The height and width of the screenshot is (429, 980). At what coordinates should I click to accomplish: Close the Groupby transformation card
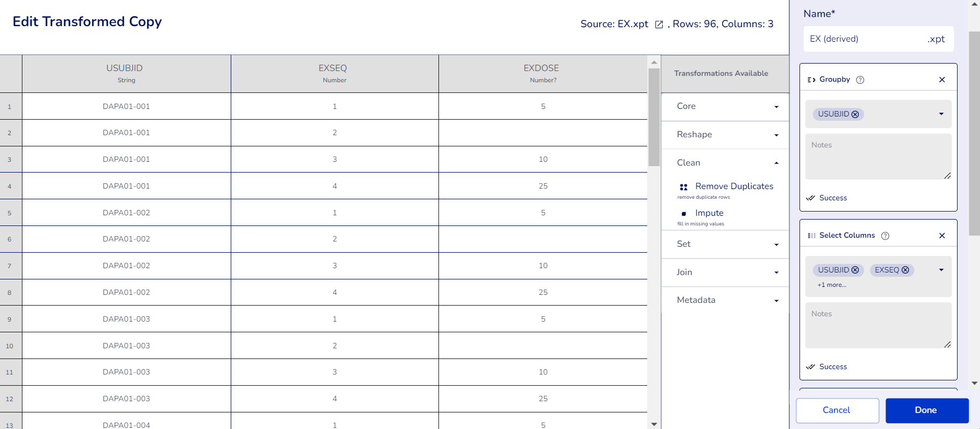[942, 80]
